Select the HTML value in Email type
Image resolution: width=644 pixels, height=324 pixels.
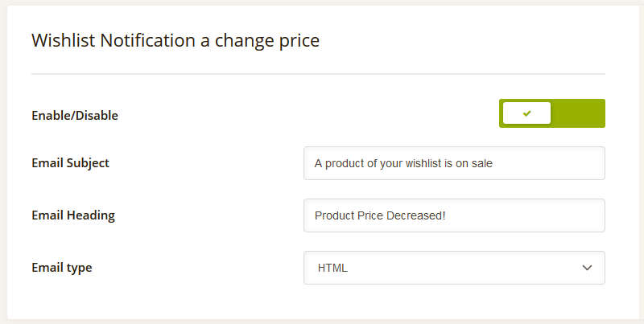[x=332, y=269]
